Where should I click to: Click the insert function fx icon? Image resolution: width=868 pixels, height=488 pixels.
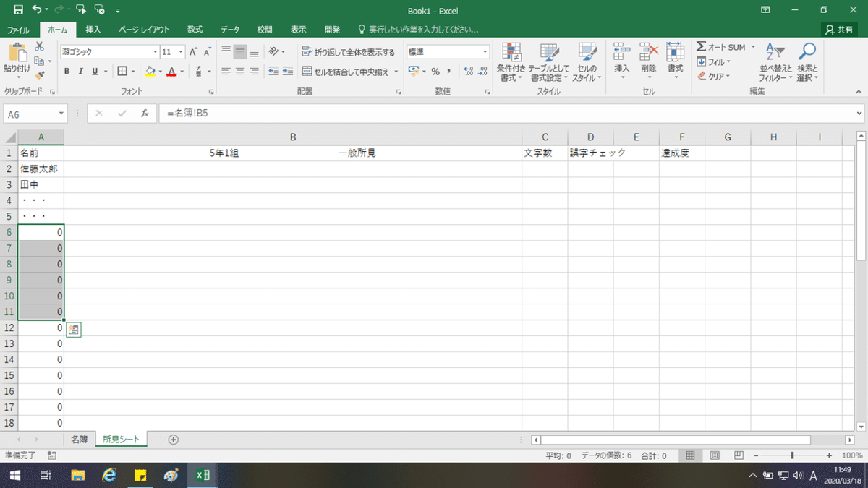click(x=145, y=114)
